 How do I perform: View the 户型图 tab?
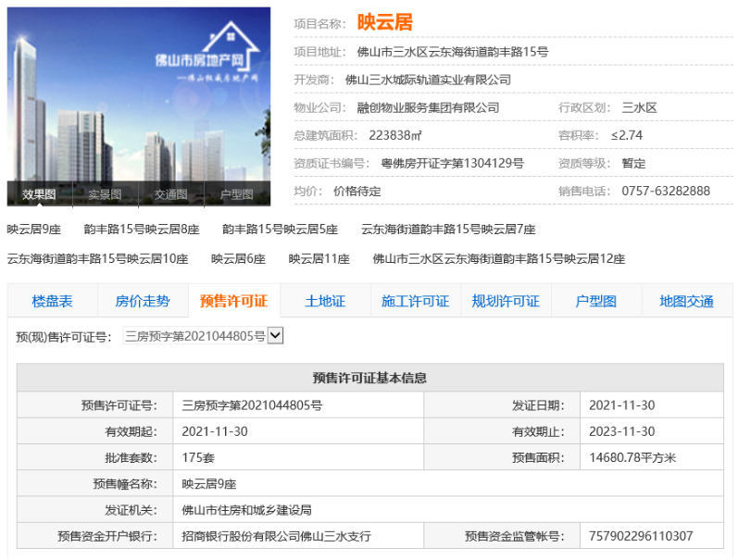coord(595,301)
